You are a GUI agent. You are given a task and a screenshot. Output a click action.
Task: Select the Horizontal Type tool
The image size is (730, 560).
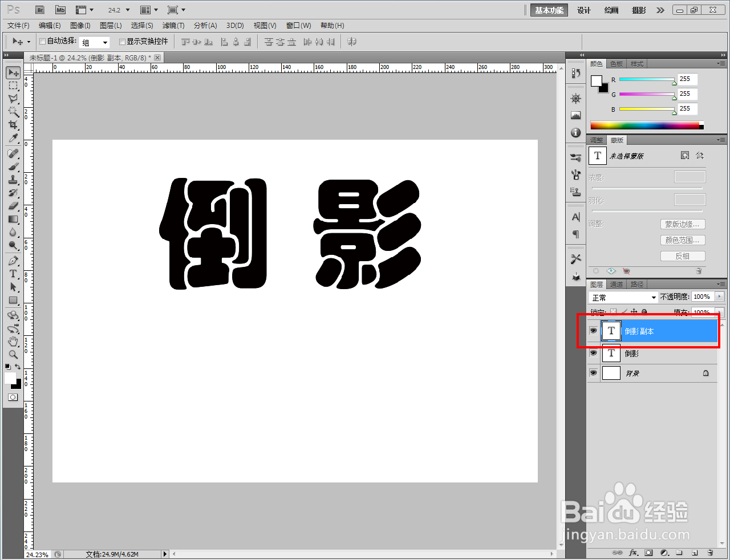[x=13, y=274]
